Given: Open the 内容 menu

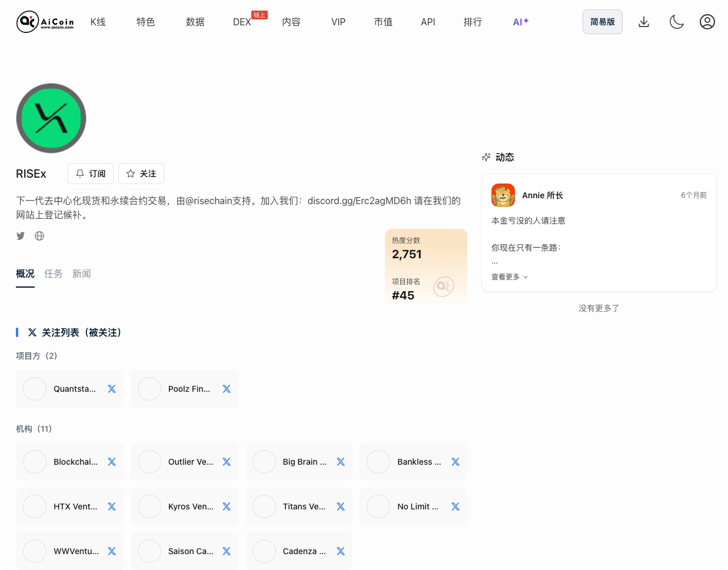Looking at the screenshot, I should click(291, 22).
